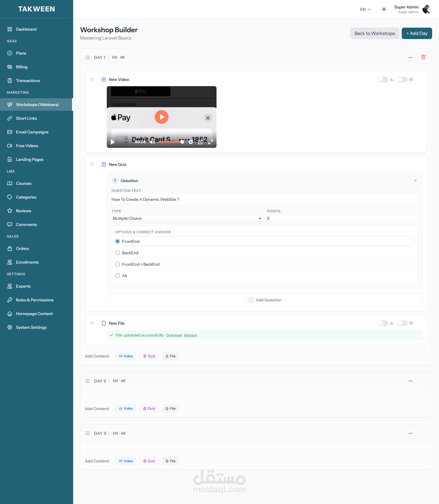Screen dimensions: 439x504
Task: Open EN language dropdown in header
Action: point(365,9)
